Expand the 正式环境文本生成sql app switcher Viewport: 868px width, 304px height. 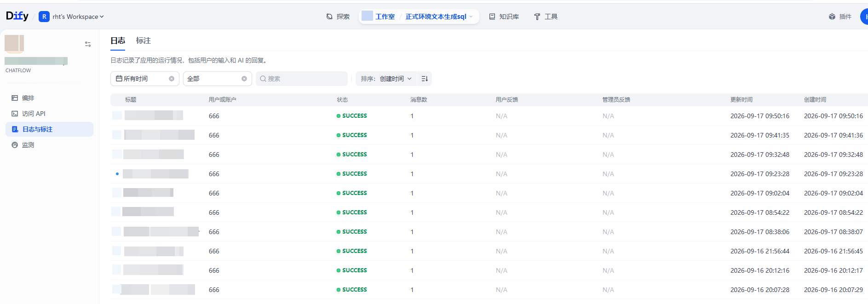click(x=439, y=17)
